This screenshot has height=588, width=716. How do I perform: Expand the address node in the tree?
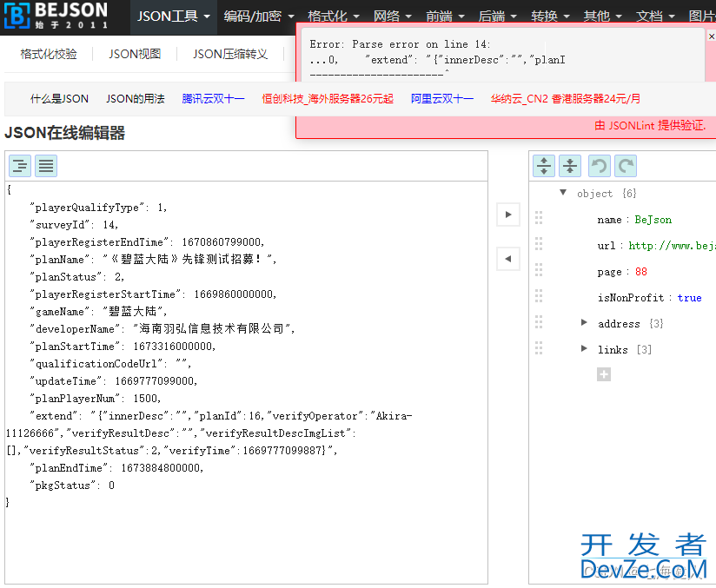[585, 323]
